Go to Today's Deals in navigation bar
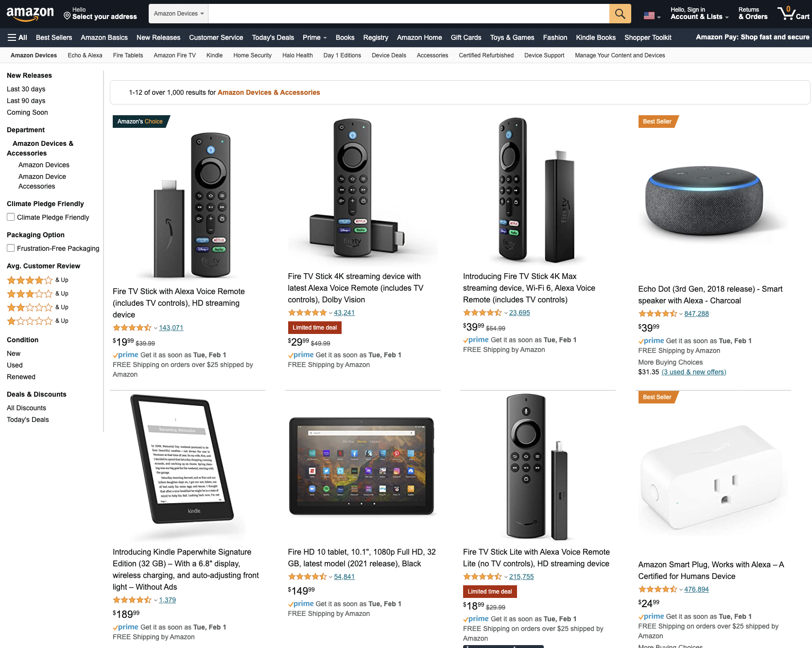 (273, 37)
